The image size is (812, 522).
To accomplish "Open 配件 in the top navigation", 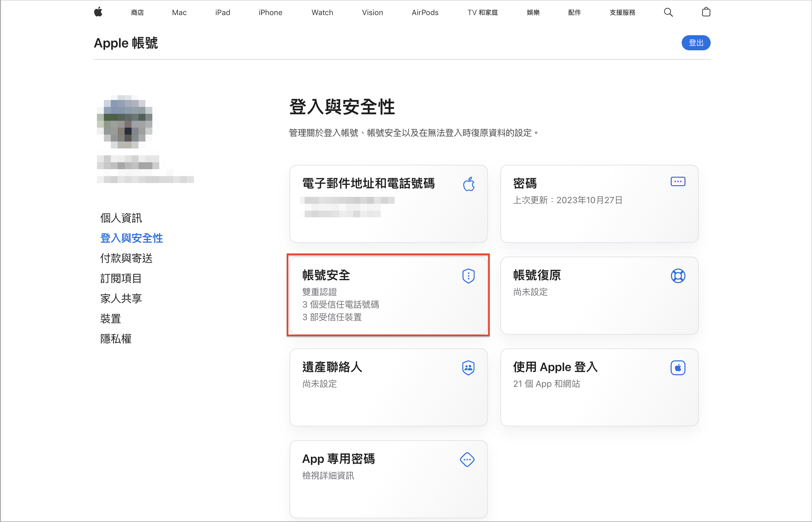I will click(x=575, y=13).
